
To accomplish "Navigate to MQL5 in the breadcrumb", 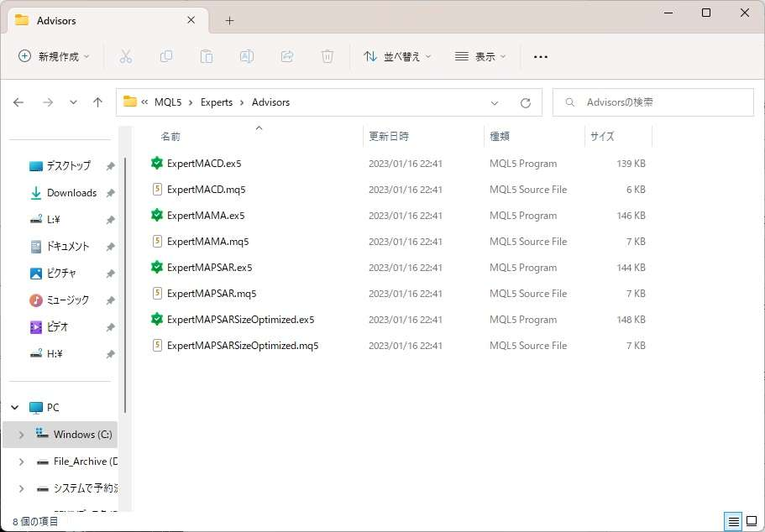I will pyautogui.click(x=168, y=102).
